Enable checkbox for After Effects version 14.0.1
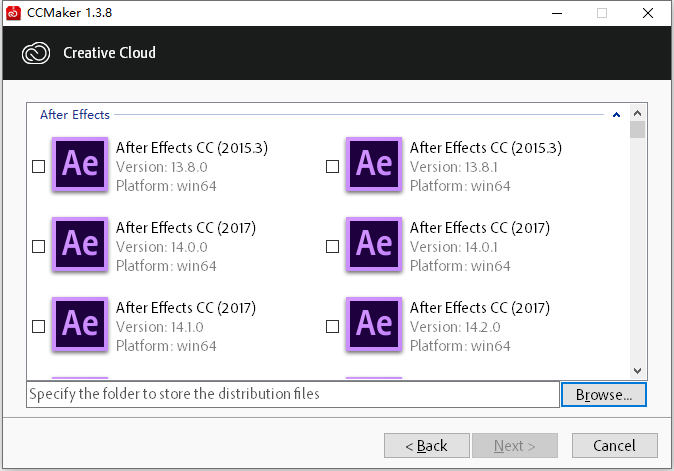This screenshot has height=471, width=674. tap(333, 246)
